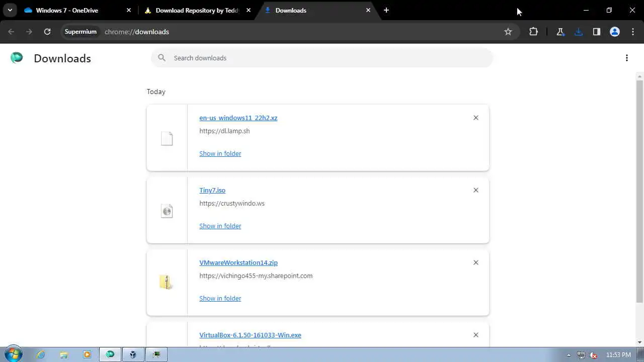Click the Search downloads field
The height and width of the screenshot is (362, 644).
(322, 58)
